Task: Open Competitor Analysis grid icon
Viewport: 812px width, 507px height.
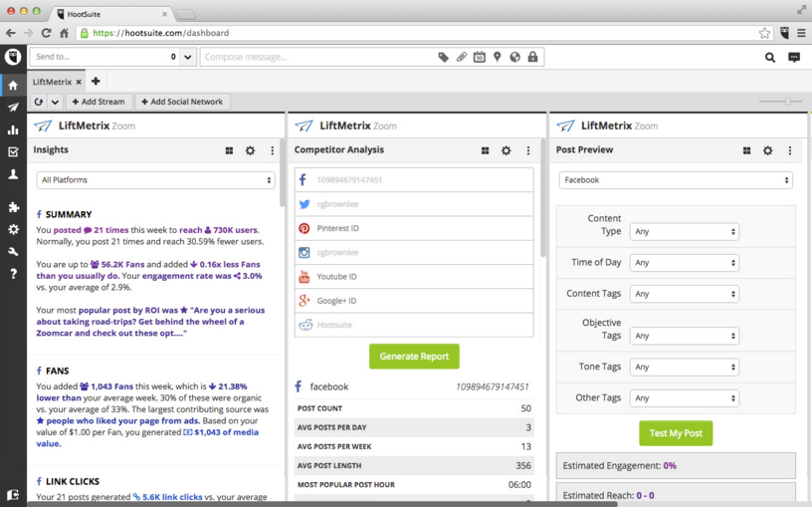Action: coord(486,150)
